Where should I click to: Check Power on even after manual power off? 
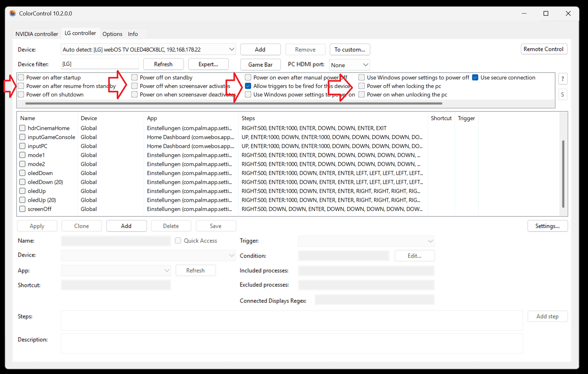coord(248,77)
